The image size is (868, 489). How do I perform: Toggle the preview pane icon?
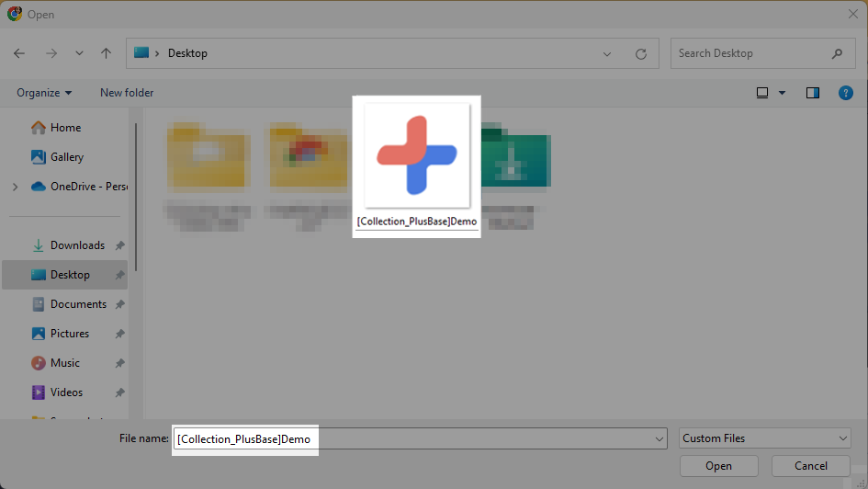point(813,93)
